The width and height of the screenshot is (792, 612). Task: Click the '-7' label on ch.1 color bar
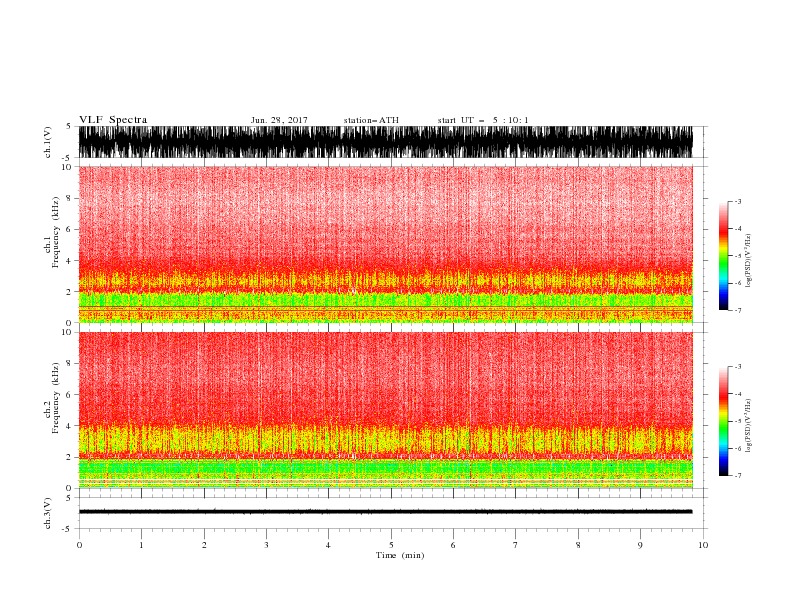click(738, 310)
